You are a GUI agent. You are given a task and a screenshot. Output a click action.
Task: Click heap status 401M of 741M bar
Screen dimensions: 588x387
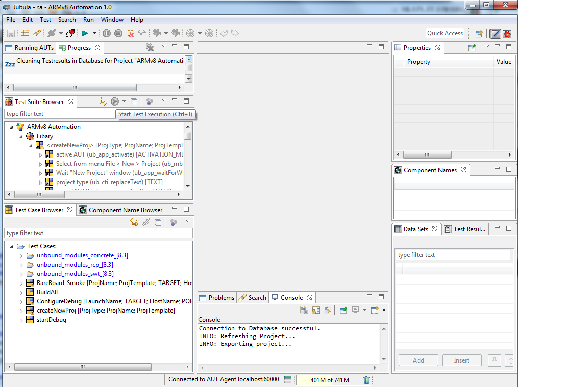point(330,380)
